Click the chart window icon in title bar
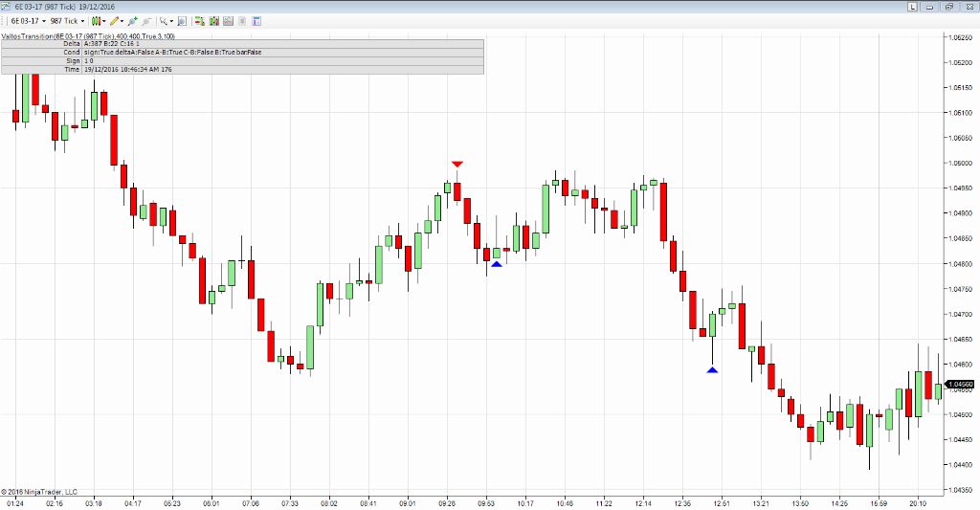This screenshot has height=510, width=980. pyautogui.click(x=6, y=7)
